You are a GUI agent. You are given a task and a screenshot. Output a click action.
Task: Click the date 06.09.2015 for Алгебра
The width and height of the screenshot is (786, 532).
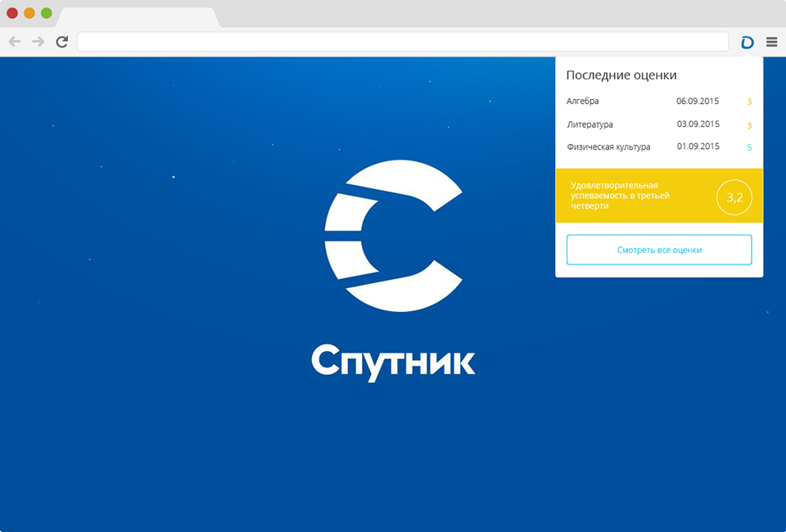pyautogui.click(x=698, y=101)
